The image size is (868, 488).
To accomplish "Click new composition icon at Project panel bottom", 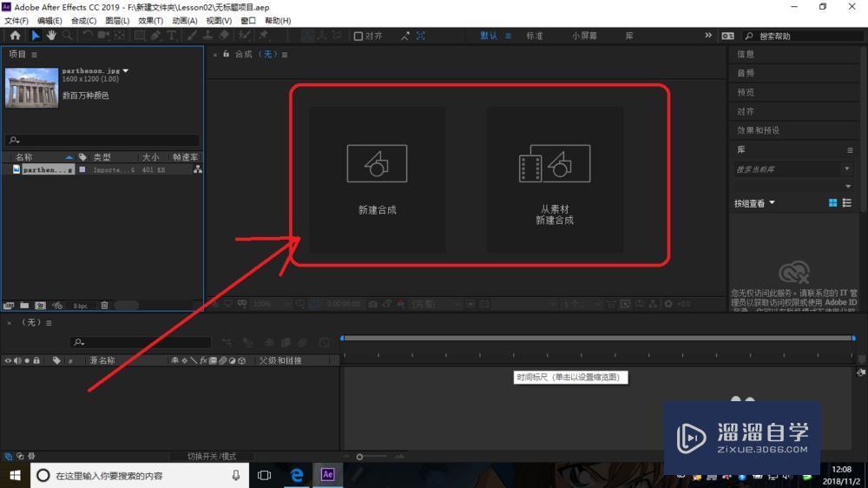I will point(41,305).
